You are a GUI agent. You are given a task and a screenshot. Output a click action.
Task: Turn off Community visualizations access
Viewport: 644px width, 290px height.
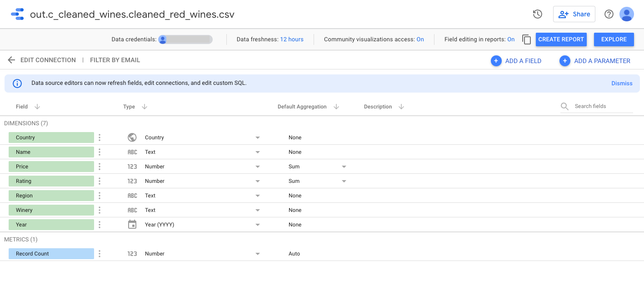pyautogui.click(x=420, y=39)
